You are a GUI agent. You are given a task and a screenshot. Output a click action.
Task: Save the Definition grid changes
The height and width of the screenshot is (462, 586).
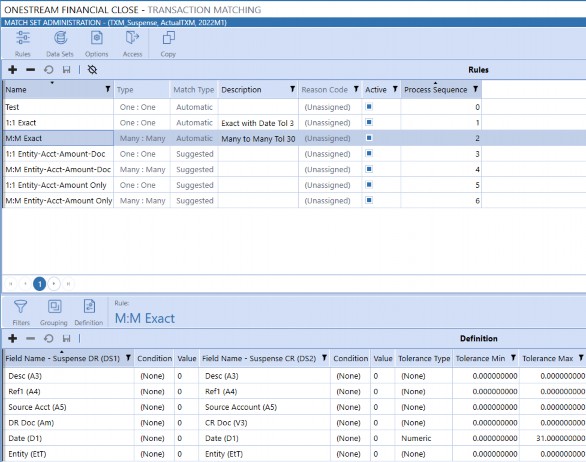[67, 338]
